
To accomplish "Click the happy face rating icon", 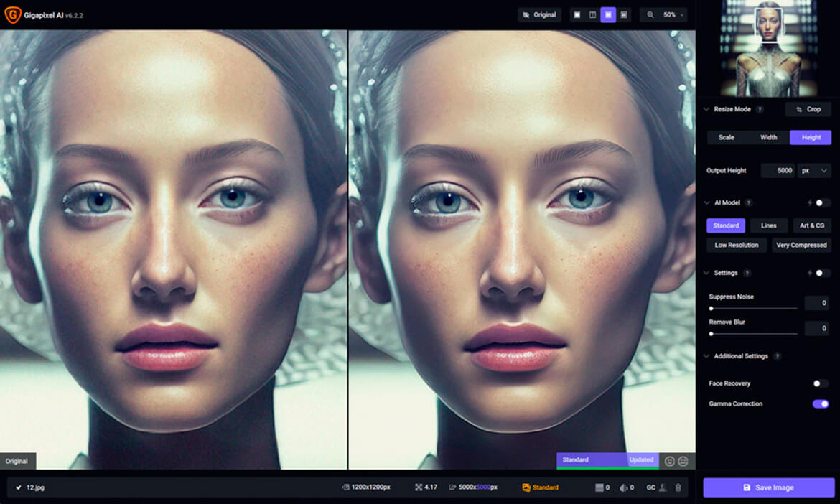I will pos(670,461).
